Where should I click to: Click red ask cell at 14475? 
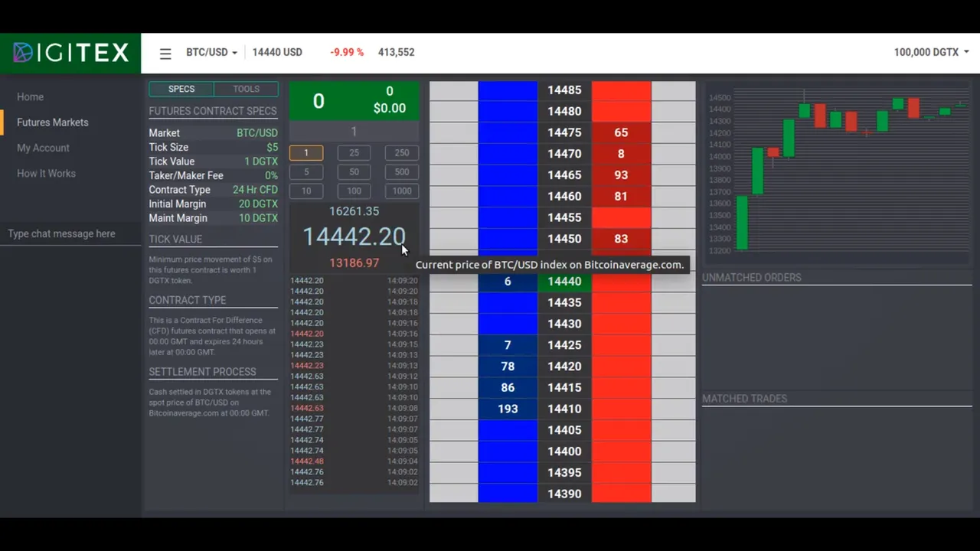click(621, 132)
